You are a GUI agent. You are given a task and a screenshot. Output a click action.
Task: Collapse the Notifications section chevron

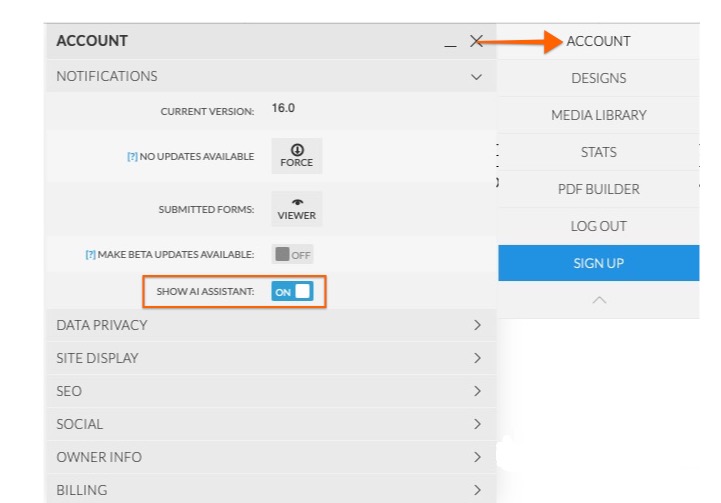point(476,77)
